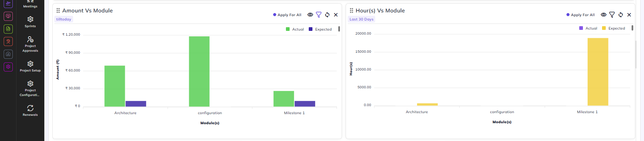Click the pink presentation-screen icon in left rail
The image size is (644, 141).
pyautogui.click(x=8, y=16)
